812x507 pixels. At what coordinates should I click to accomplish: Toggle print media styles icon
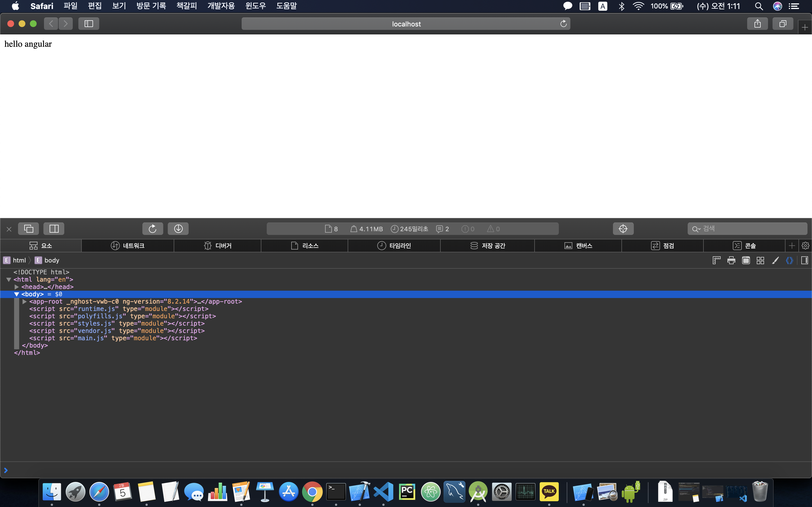pos(731,261)
